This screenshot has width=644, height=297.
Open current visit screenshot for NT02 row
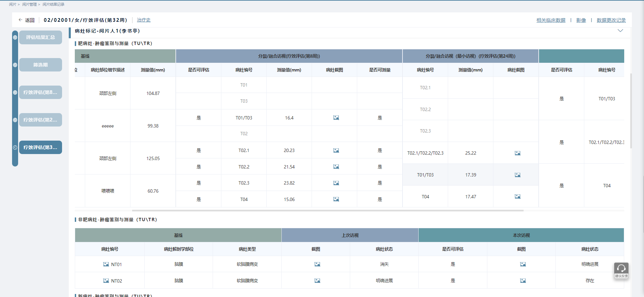click(x=523, y=281)
